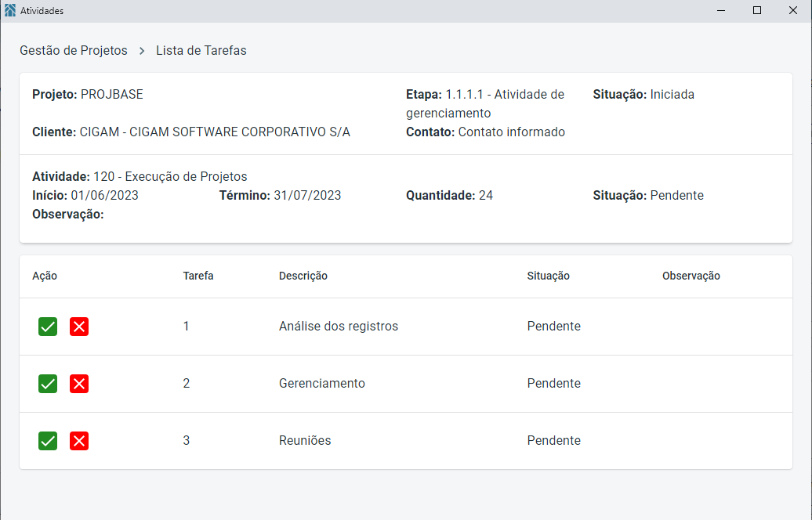Image resolution: width=812 pixels, height=520 pixels.
Task: Confirm Reuniões task with green check
Action: [48, 441]
